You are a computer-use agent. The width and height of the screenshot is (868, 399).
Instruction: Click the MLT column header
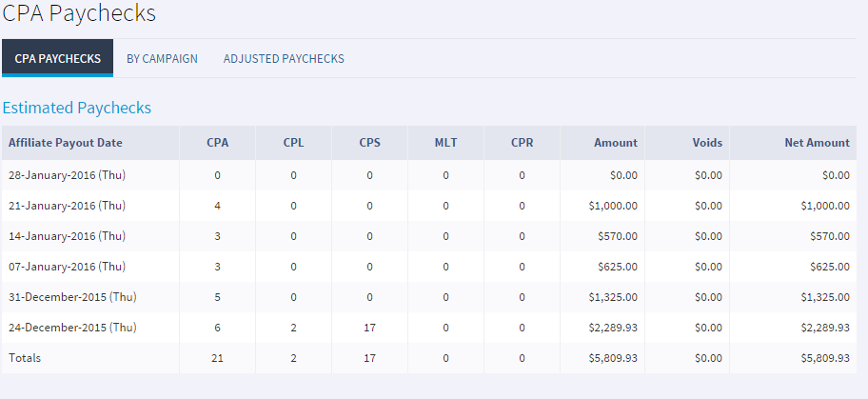click(x=445, y=143)
